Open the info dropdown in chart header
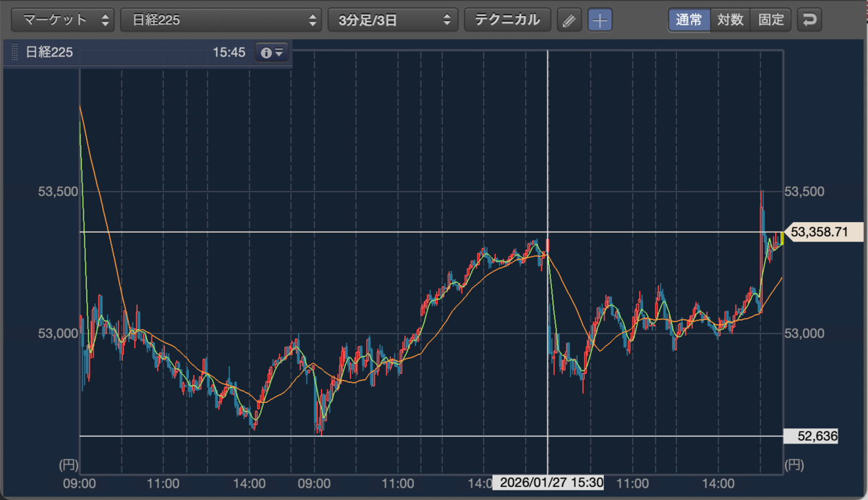 [x=273, y=53]
